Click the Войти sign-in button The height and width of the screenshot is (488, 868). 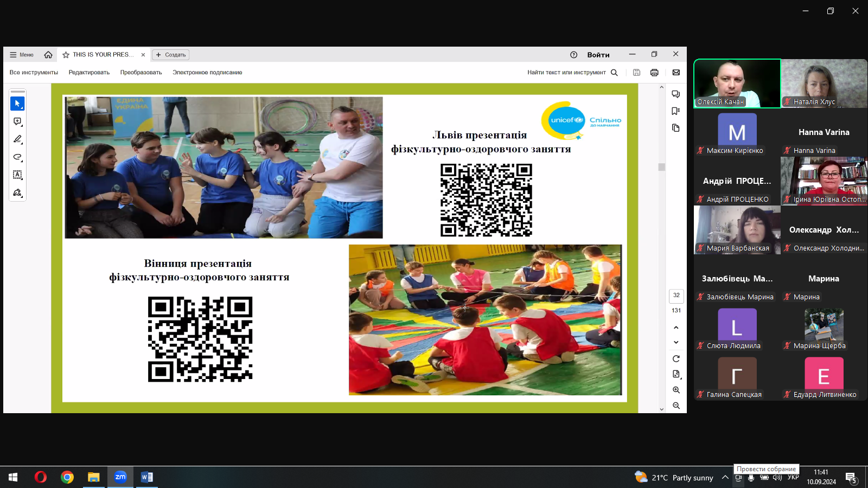(598, 55)
